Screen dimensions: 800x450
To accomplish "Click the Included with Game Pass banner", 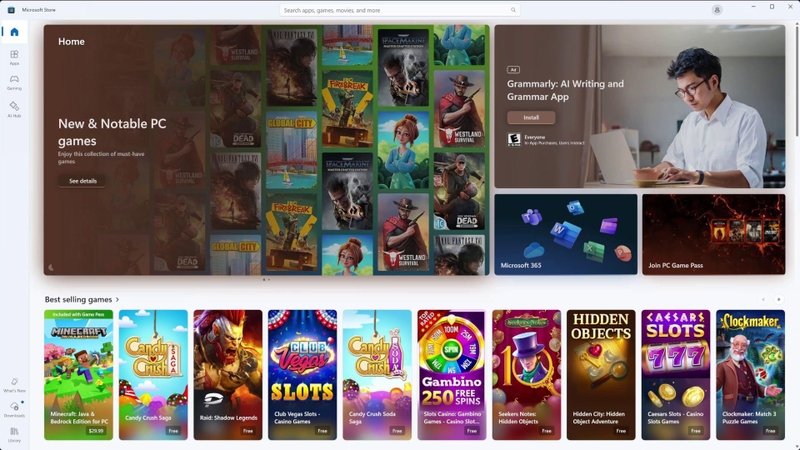I will (x=79, y=314).
